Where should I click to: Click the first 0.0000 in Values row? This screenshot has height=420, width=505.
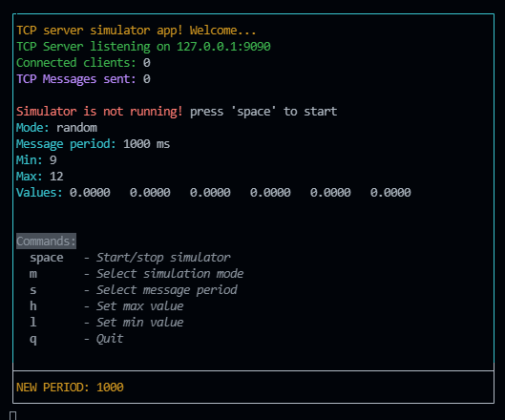(90, 193)
